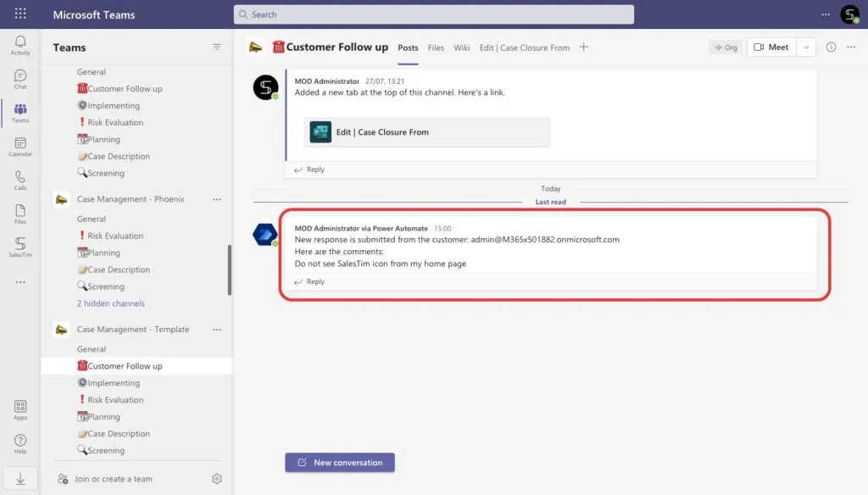Open the SalesTim app icon

(x=20, y=247)
